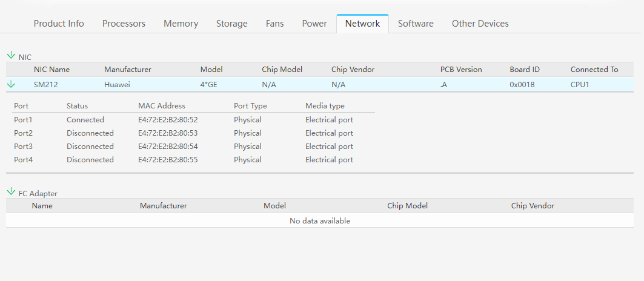This screenshot has height=281, width=644.
Task: Click the 0x0018 board ID value
Action: click(523, 85)
